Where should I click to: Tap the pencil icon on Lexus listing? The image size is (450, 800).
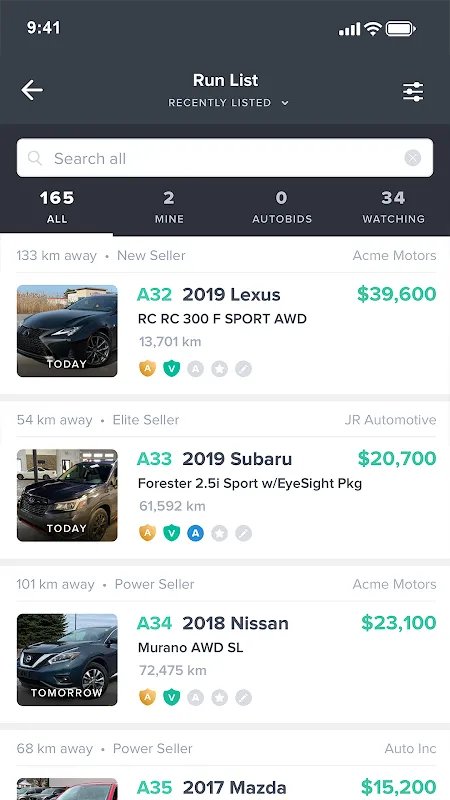(243, 368)
